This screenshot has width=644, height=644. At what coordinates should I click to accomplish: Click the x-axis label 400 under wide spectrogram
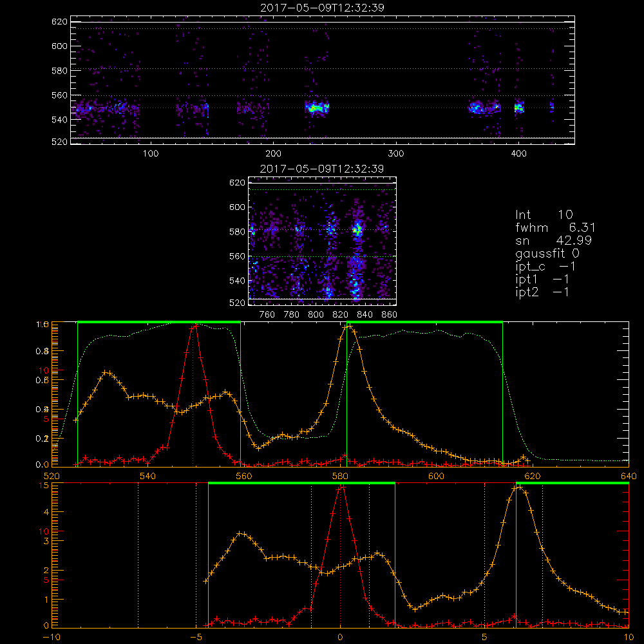tap(518, 154)
